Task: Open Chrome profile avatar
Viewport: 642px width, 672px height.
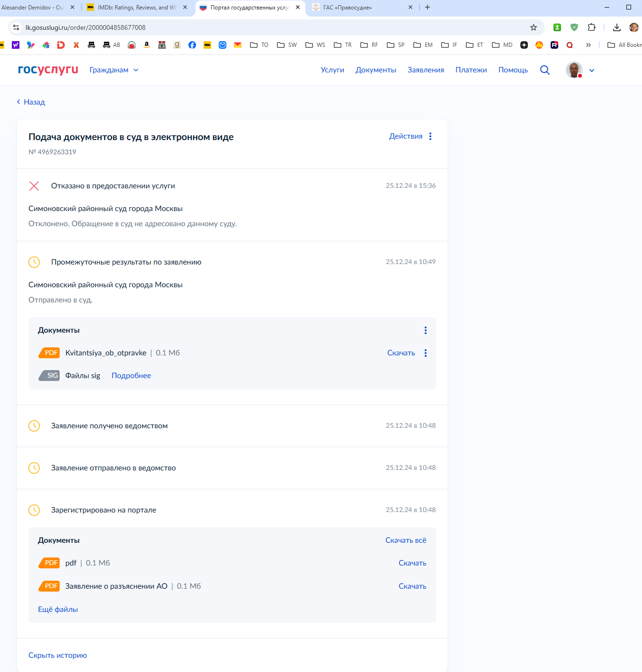Action: [x=634, y=27]
